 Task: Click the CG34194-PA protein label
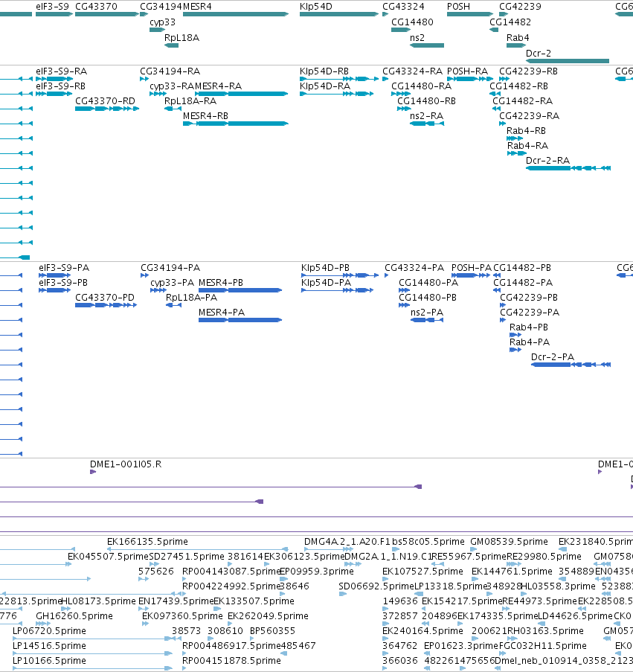pos(170,268)
